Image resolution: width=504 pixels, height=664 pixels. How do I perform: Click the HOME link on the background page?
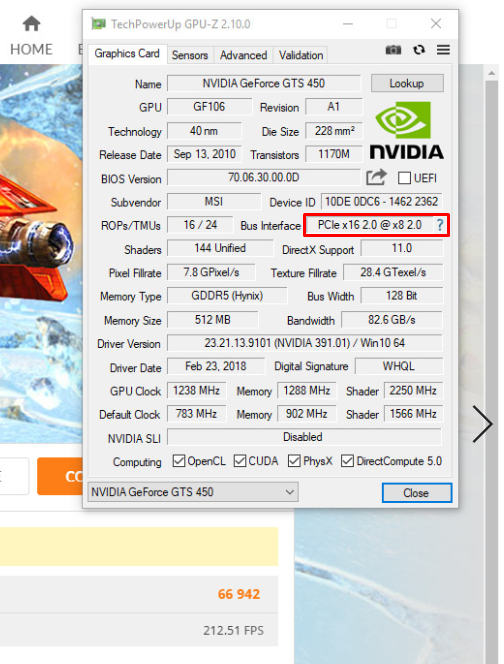(x=31, y=50)
